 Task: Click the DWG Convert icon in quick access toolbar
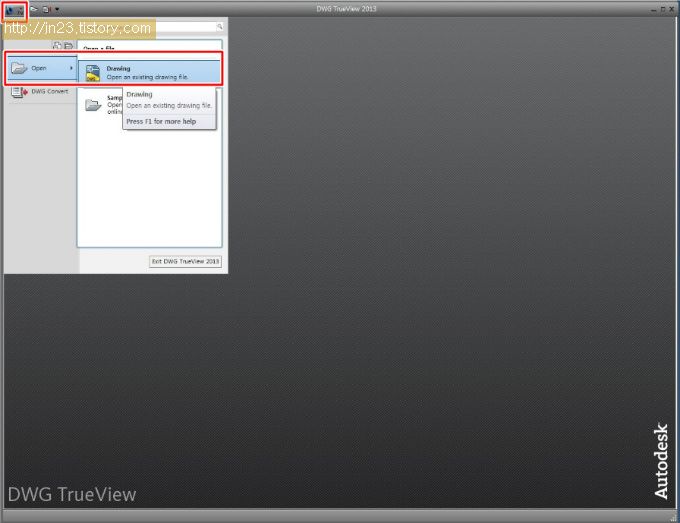[46, 9]
